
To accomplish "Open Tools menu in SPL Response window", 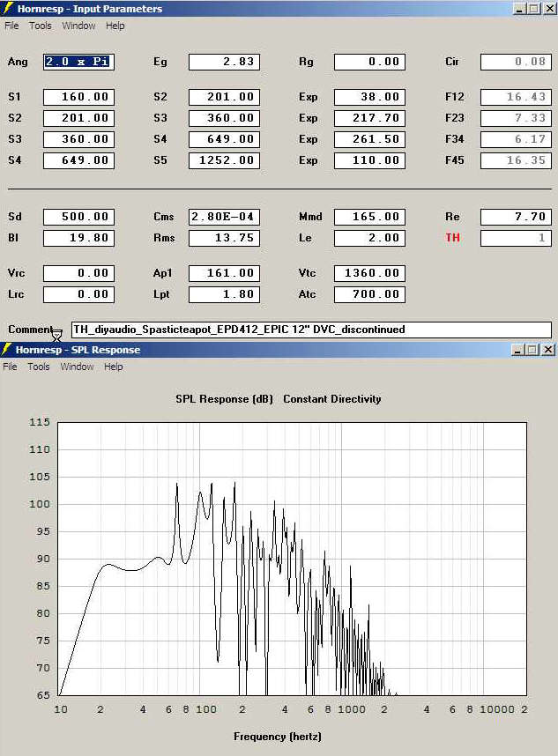I will [39, 367].
